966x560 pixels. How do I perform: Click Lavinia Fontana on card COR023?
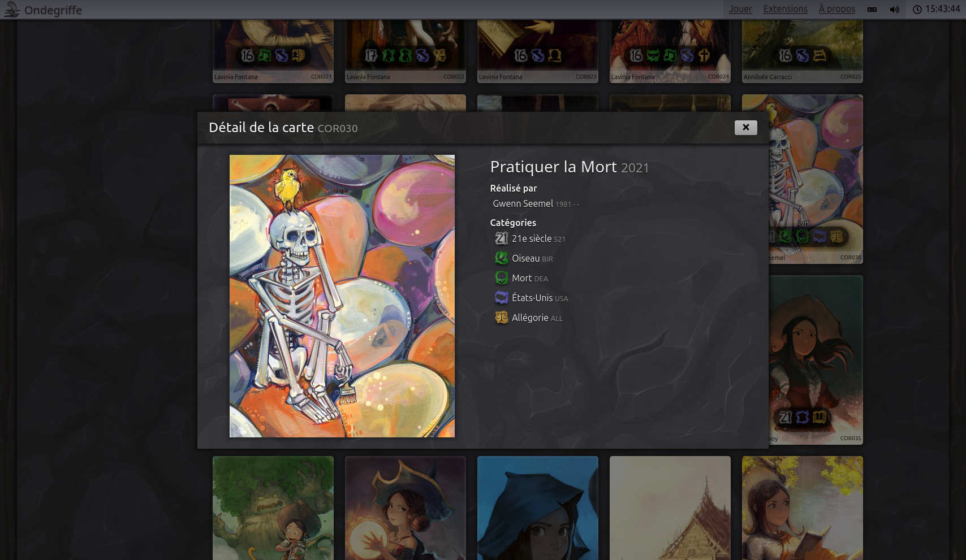pos(501,77)
